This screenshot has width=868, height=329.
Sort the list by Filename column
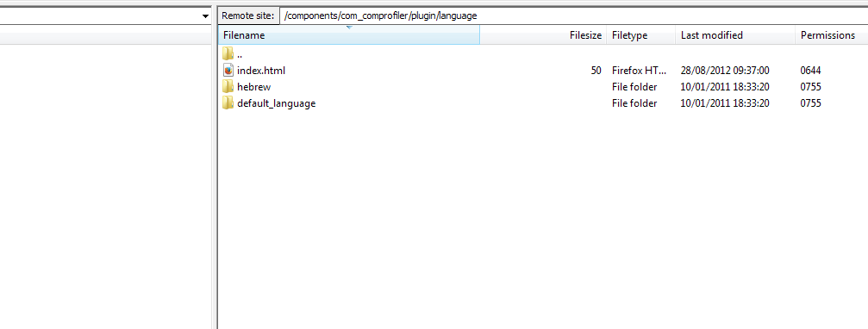click(x=349, y=35)
